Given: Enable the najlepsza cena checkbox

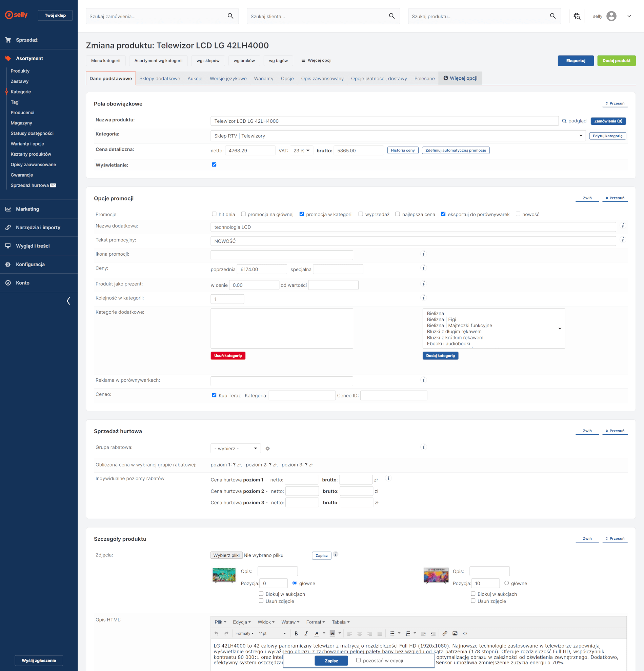Looking at the screenshot, I should click(398, 214).
